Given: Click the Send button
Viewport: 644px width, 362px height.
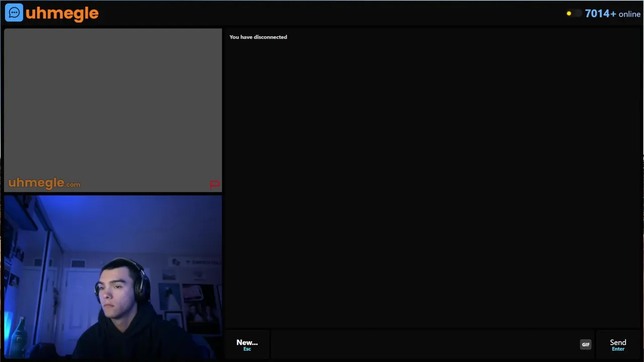Looking at the screenshot, I should [618, 344].
